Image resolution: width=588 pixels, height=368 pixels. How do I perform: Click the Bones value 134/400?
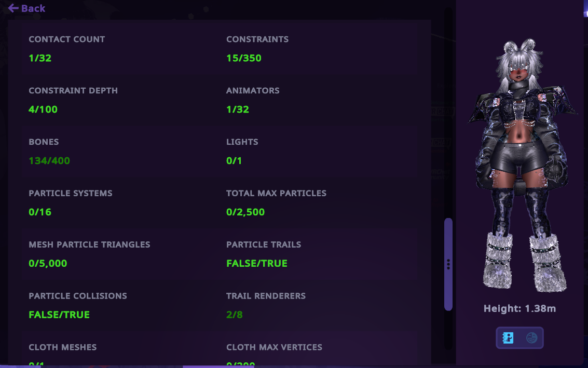point(49,161)
